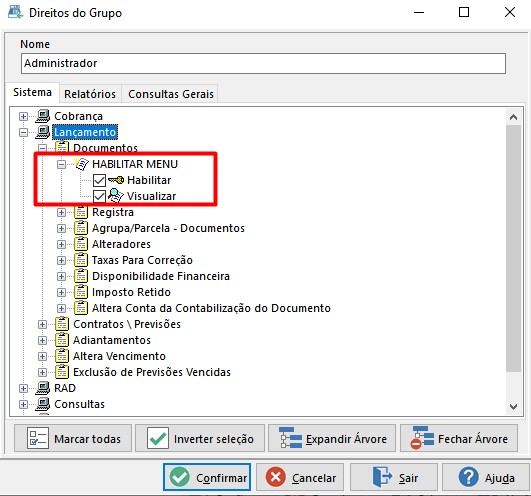Click the Direitos do Grupo title bar icon
Screen dimensions: 531x496
[x=15, y=13]
